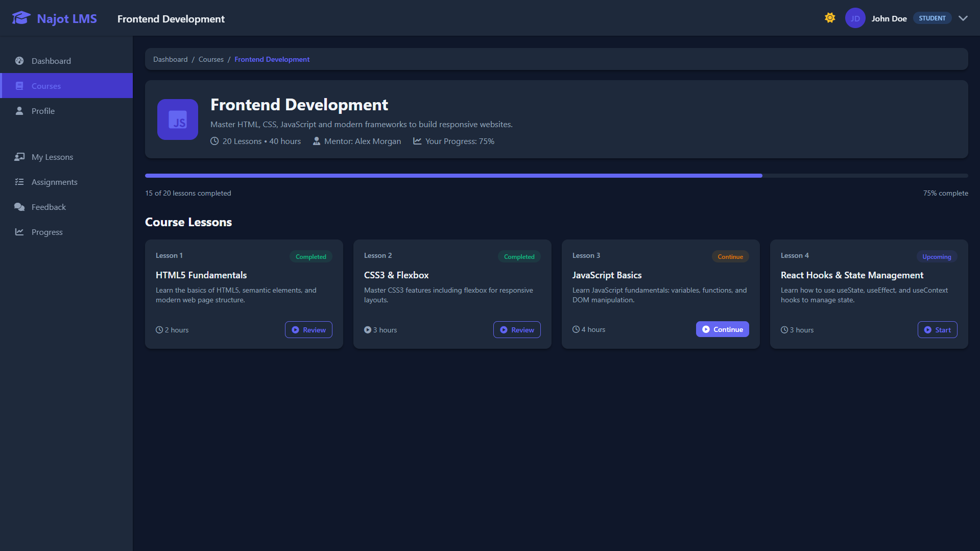Click the My Lessons sidebar icon
Image resolution: width=980 pixels, height=551 pixels.
pyautogui.click(x=19, y=157)
